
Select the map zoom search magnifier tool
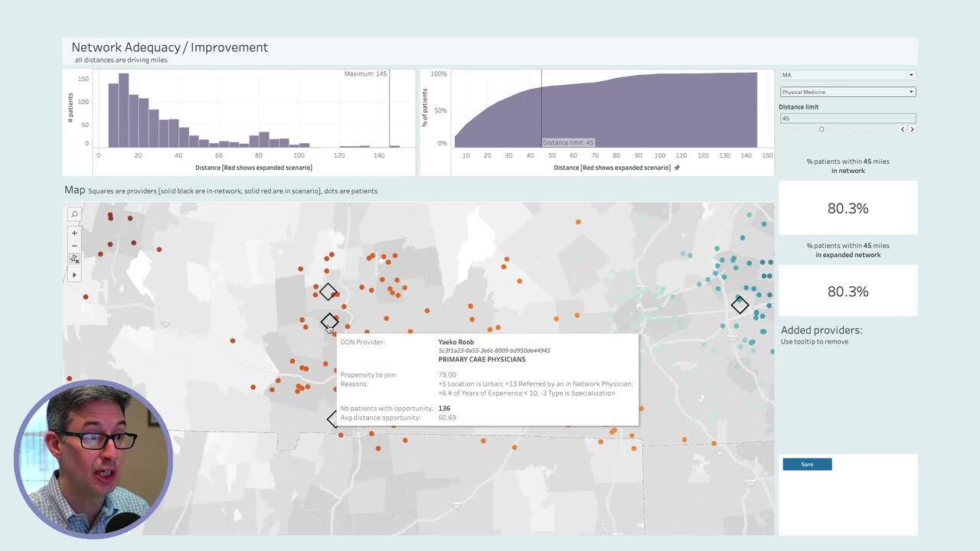[73, 215]
